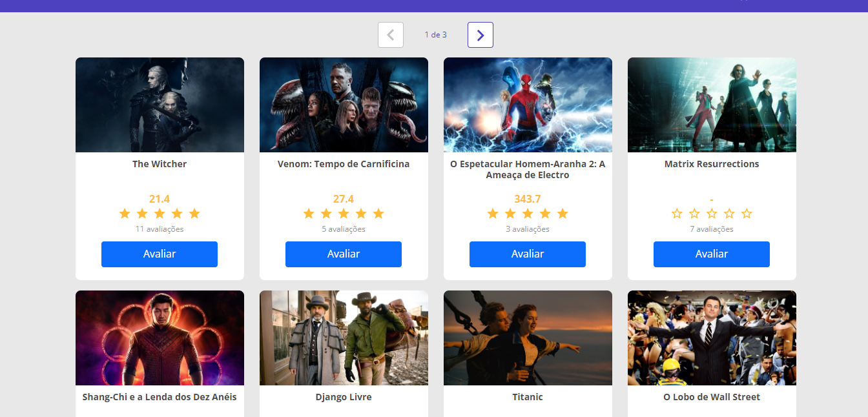Open Matrix Resurrections poster image
868x417 pixels.
pos(712,105)
